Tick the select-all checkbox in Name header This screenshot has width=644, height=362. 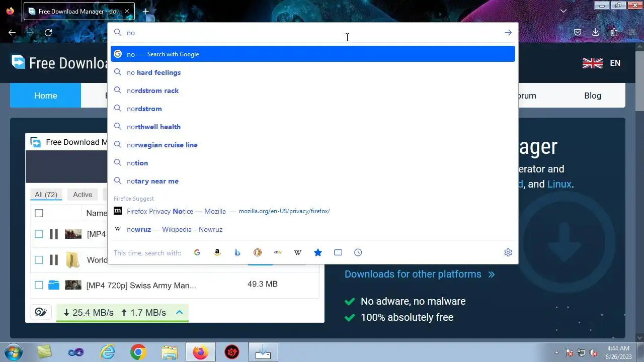(39, 213)
